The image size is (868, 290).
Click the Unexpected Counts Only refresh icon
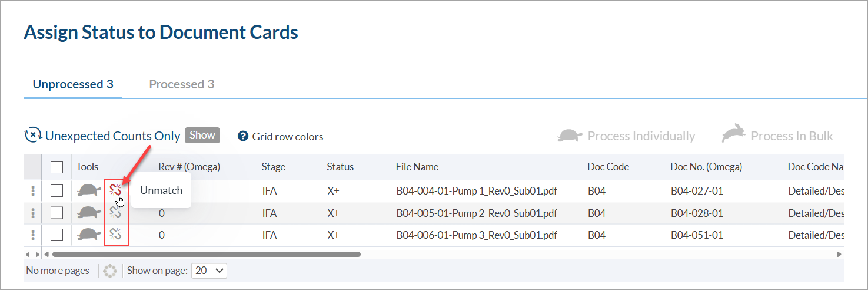pos(32,136)
